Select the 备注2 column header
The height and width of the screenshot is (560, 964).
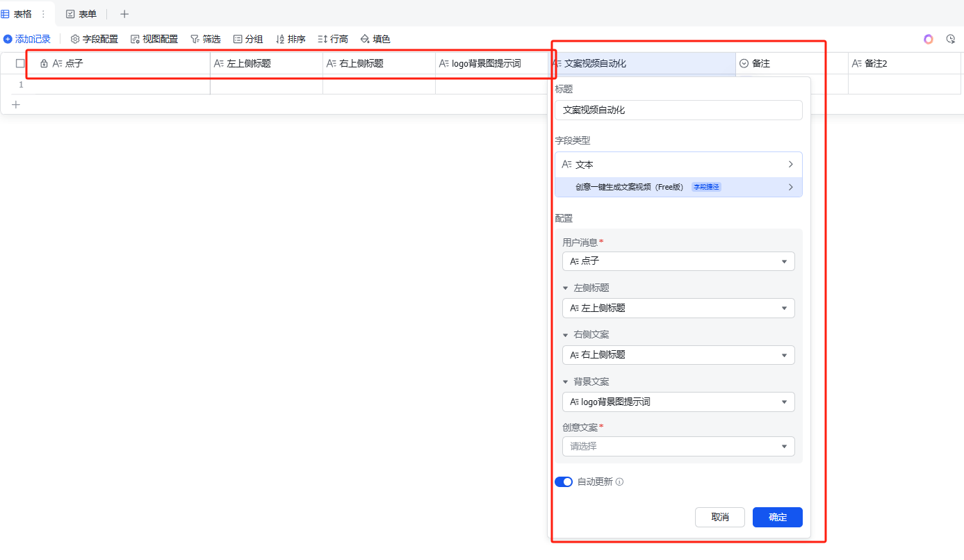[x=904, y=63]
